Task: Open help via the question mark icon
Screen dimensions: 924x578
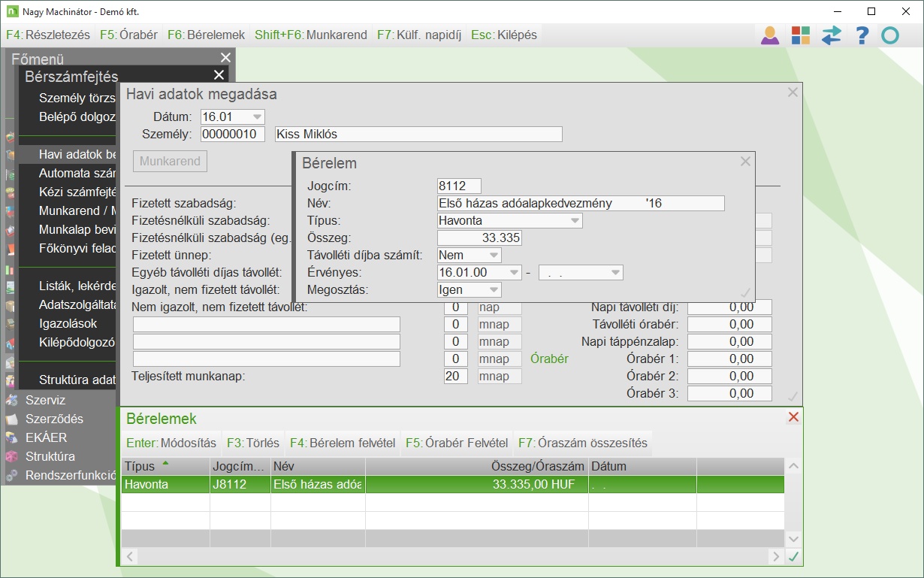Action: click(x=862, y=35)
